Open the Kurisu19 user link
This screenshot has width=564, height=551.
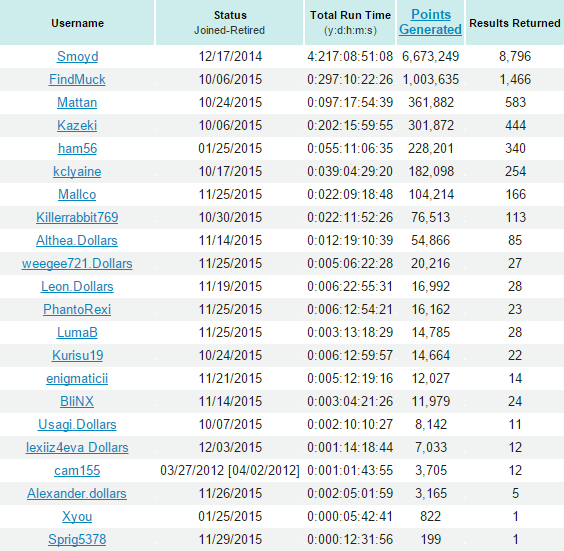[x=77, y=356]
